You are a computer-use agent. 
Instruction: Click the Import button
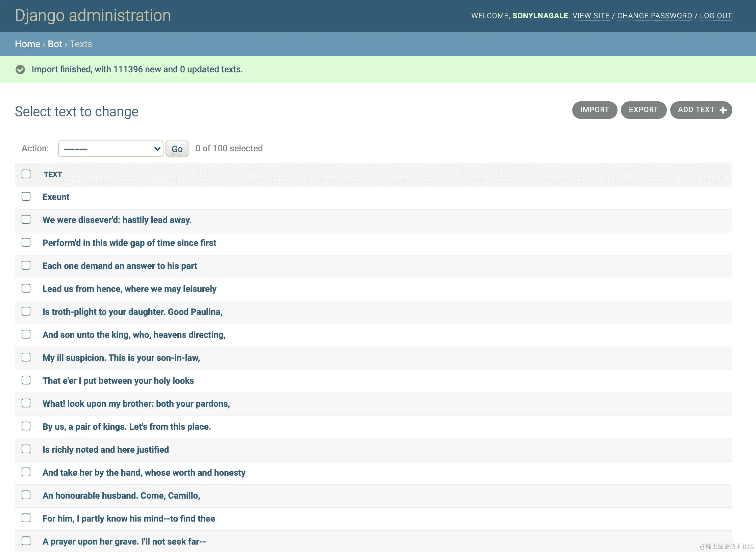tap(594, 110)
